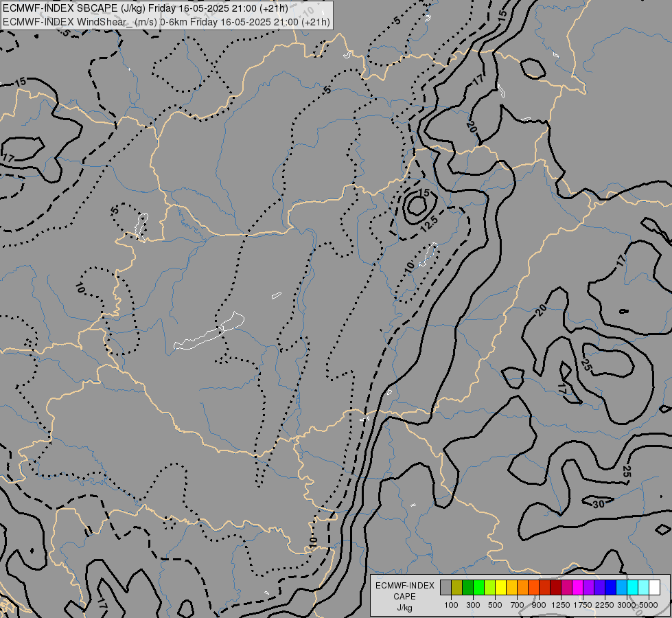Viewport: 672px width, 618px height.
Task: Click the 3000 legend value
Action: (x=627, y=605)
